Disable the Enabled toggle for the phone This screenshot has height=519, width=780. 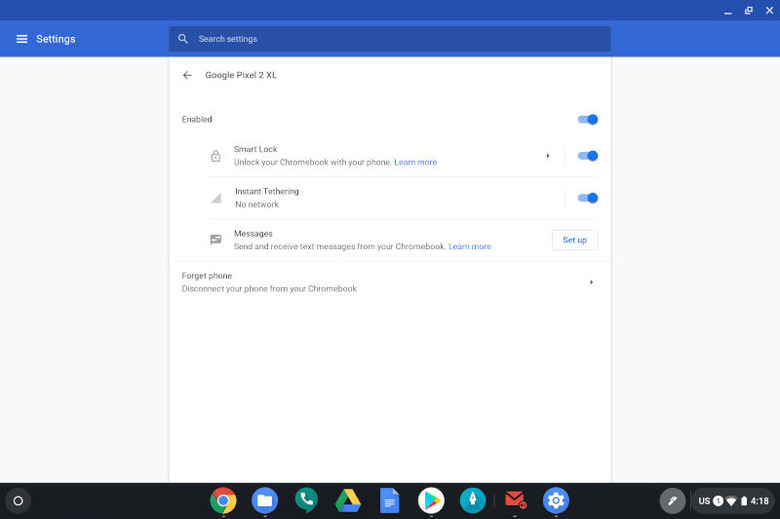click(x=588, y=120)
